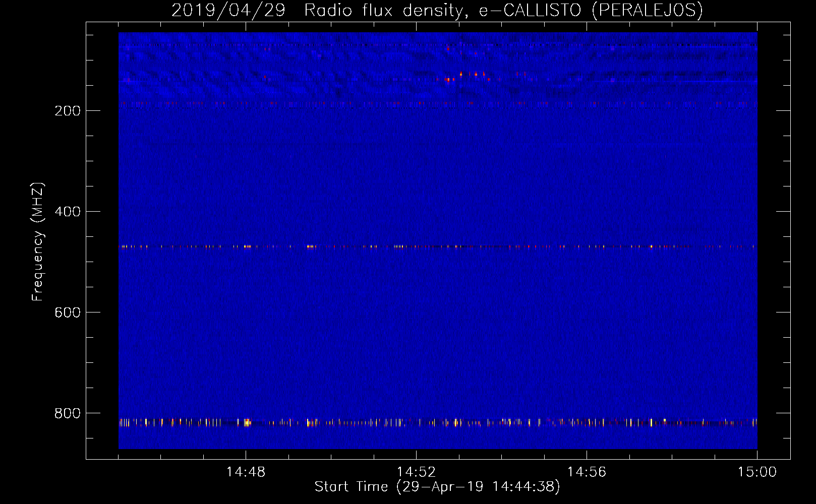Click the 15:00 time tick label

[x=757, y=472]
